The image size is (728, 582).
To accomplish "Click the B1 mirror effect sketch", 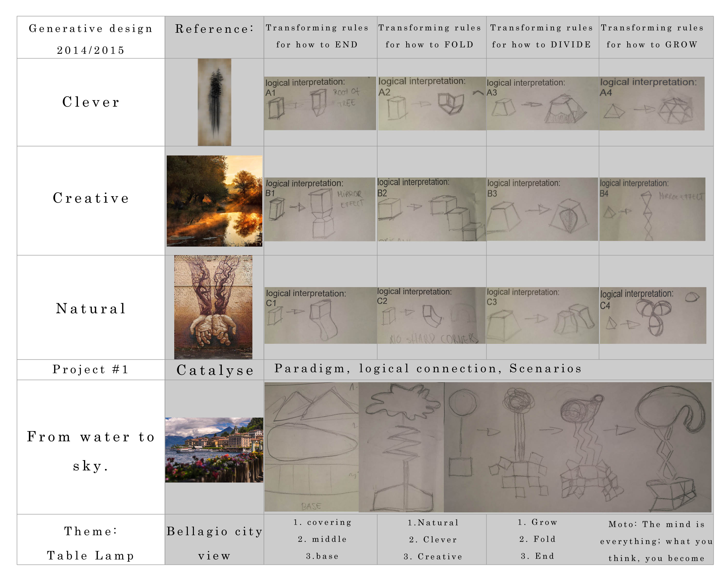I will 319,209.
